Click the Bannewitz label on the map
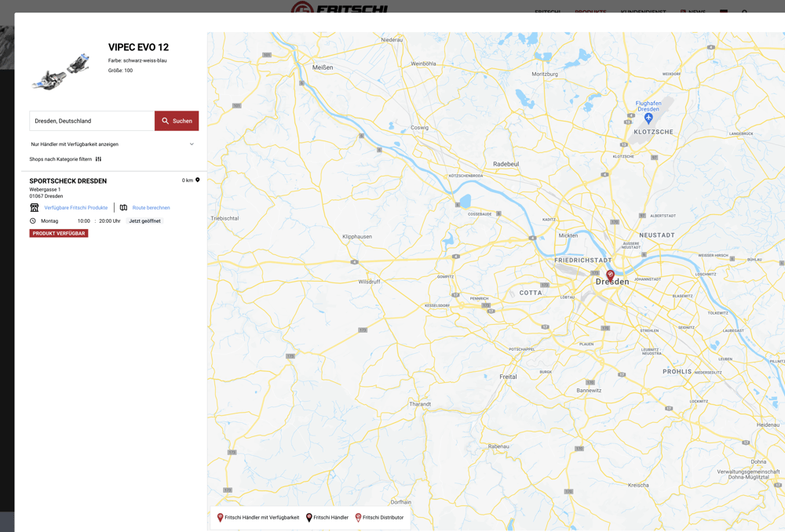 (590, 390)
